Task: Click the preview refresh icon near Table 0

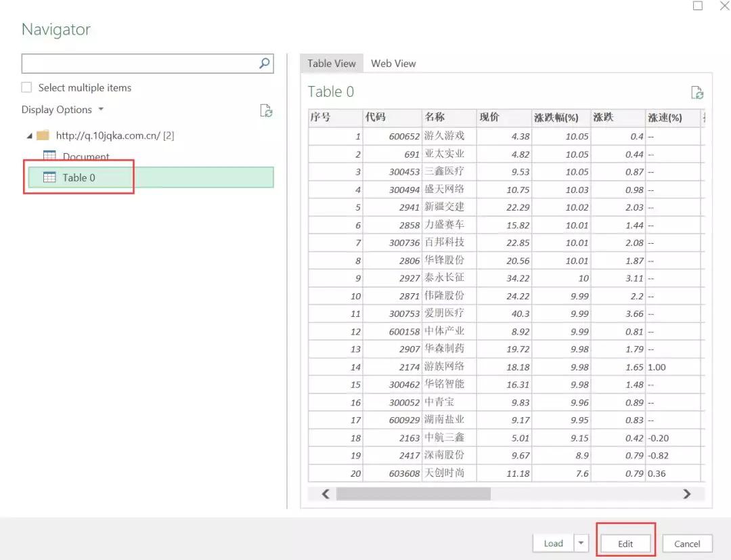Action: tap(696, 93)
